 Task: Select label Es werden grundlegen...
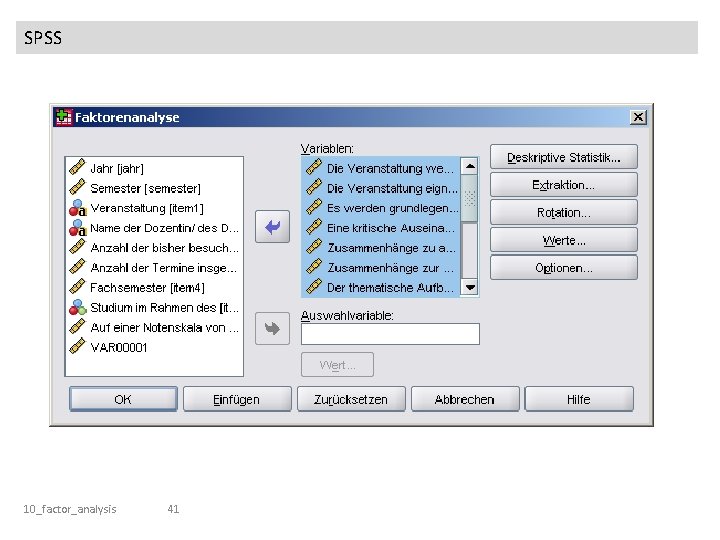393,208
